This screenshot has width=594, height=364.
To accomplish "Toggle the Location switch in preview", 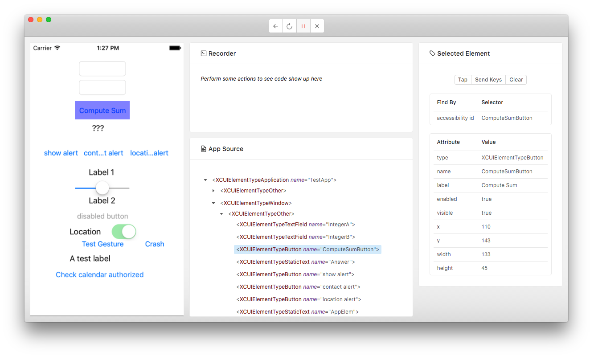I will (x=123, y=232).
